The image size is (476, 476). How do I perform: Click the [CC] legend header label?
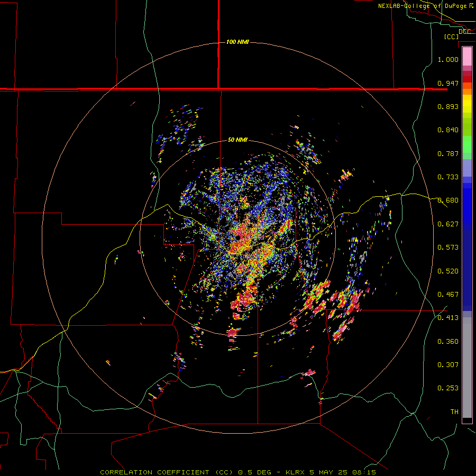[x=452, y=36]
